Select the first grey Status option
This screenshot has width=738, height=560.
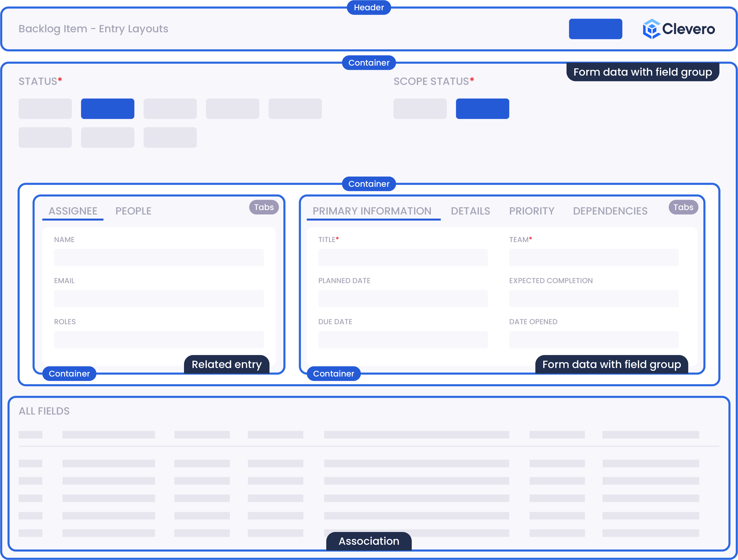pyautogui.click(x=45, y=109)
